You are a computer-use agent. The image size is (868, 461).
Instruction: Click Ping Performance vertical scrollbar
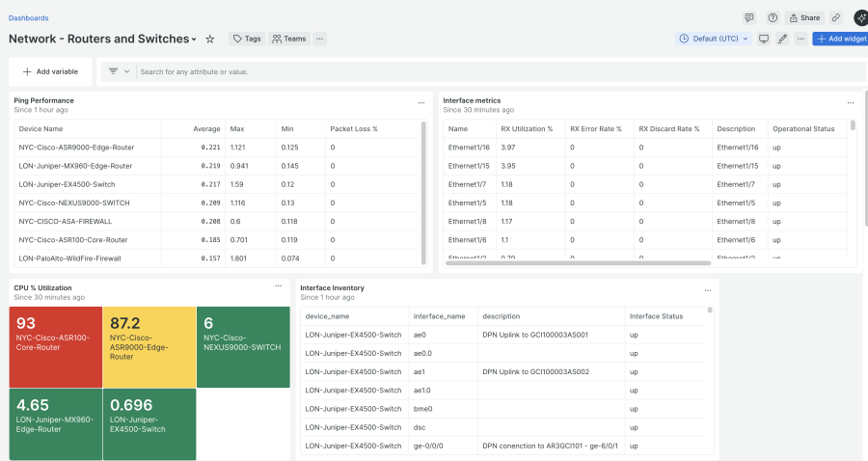point(423,193)
